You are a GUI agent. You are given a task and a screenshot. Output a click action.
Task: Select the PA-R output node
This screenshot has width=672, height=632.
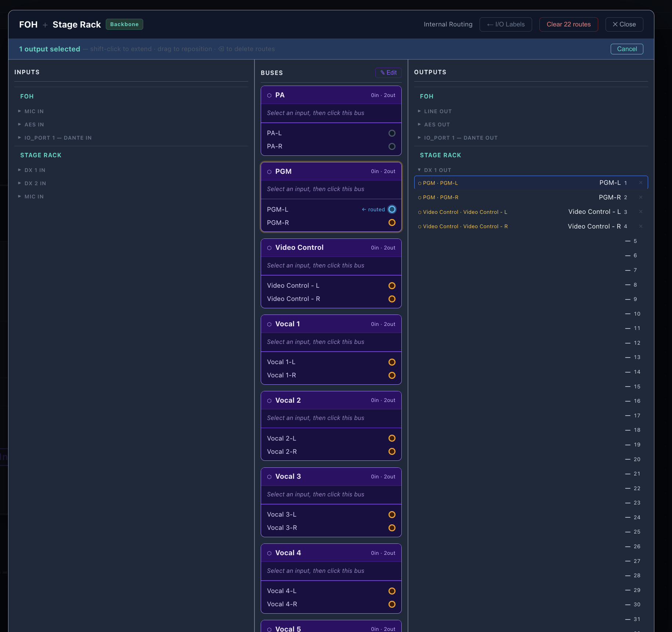pos(392,146)
